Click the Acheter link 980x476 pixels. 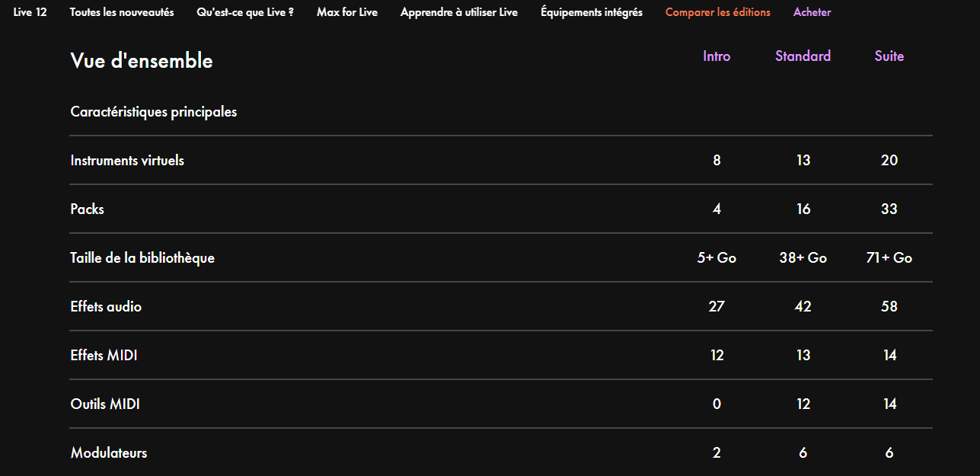[x=812, y=12]
